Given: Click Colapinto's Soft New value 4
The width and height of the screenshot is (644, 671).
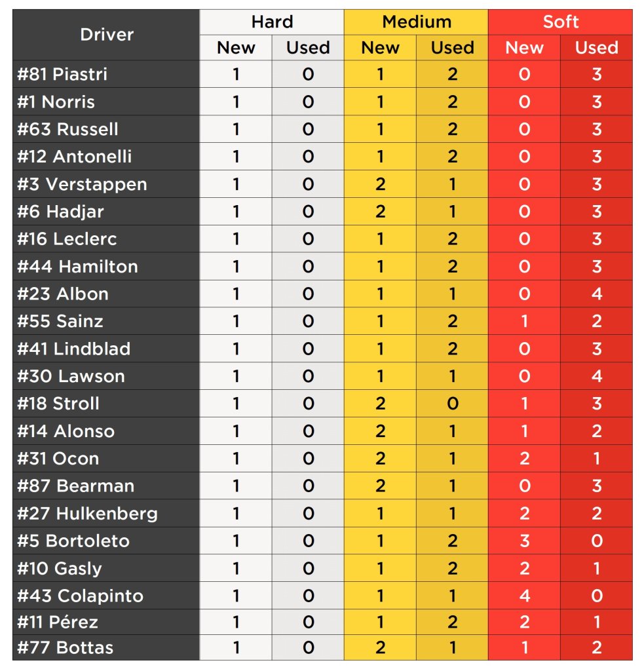Looking at the screenshot, I should pos(525,595).
